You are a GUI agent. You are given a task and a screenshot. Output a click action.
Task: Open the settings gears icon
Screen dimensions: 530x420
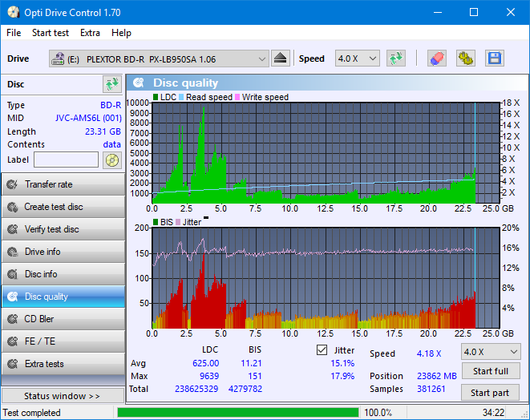coord(465,59)
